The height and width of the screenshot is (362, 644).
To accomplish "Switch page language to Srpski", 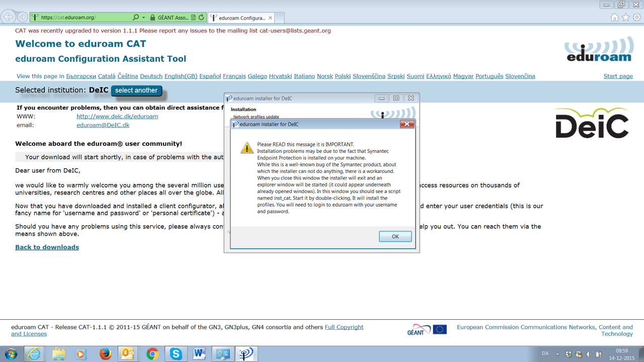I will tap(396, 76).
